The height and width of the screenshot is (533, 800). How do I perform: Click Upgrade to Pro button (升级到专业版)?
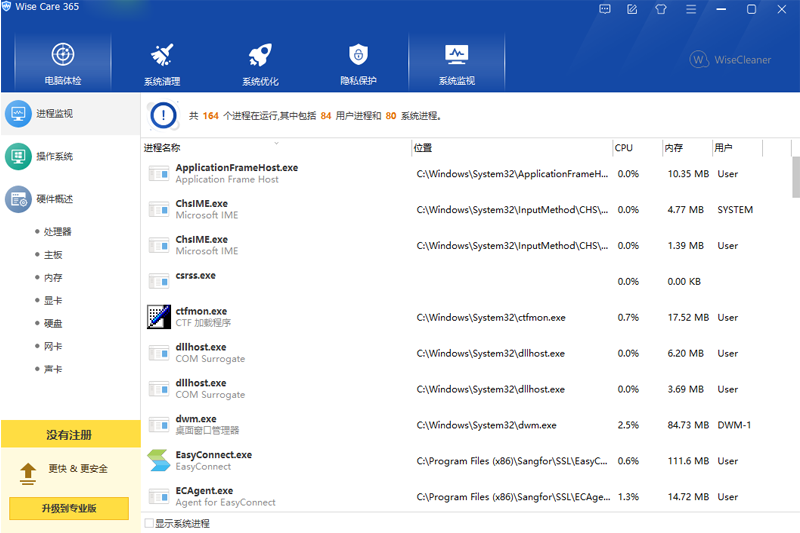click(69, 508)
